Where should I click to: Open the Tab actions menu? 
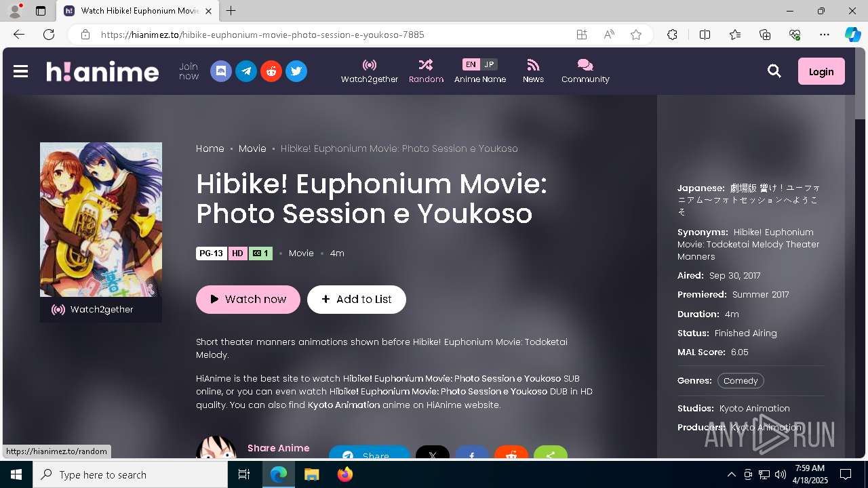40,11
